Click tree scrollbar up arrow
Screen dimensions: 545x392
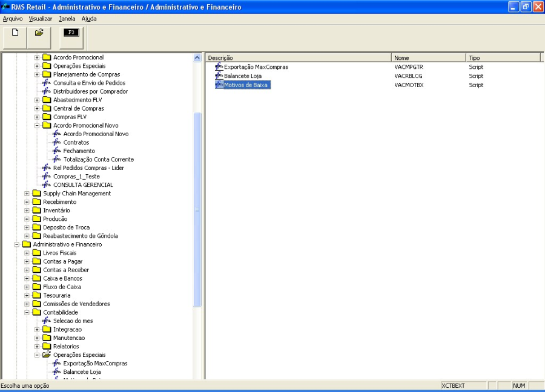click(197, 57)
